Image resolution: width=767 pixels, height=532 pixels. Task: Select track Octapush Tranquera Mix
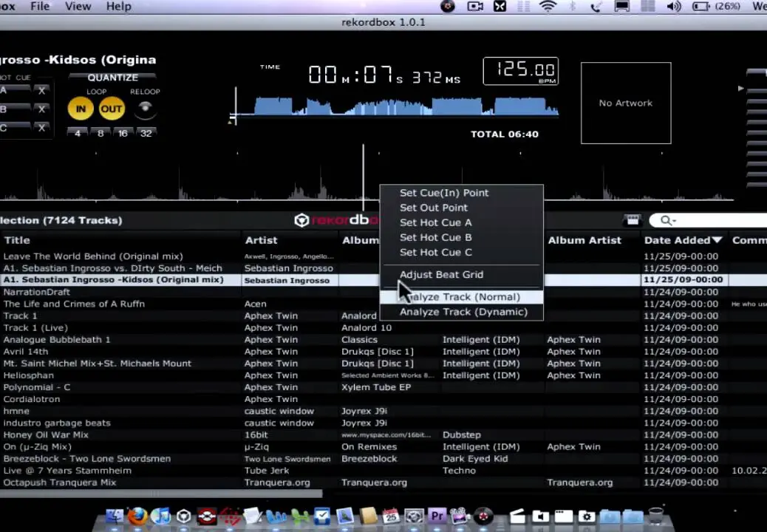(x=60, y=482)
